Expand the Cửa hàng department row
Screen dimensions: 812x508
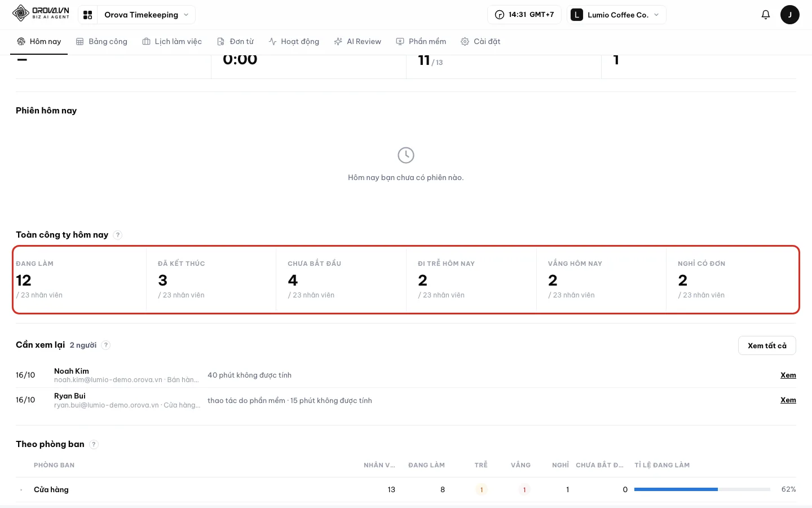tap(21, 490)
